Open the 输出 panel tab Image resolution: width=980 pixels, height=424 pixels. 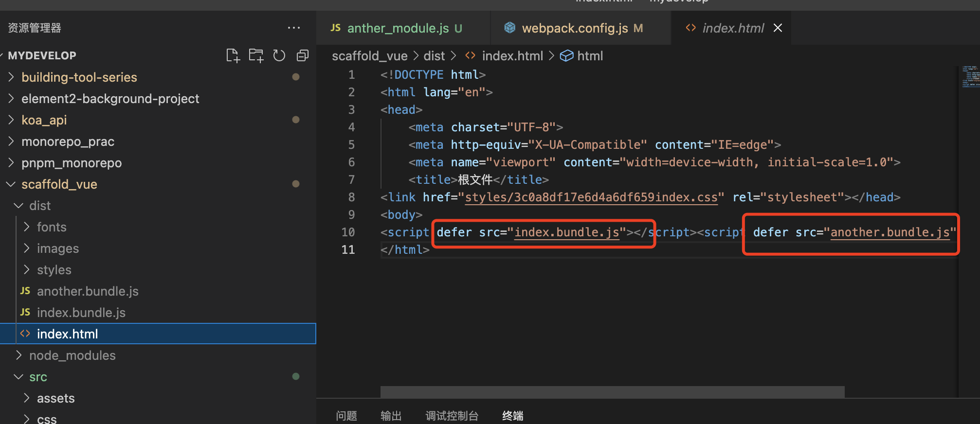point(391,416)
